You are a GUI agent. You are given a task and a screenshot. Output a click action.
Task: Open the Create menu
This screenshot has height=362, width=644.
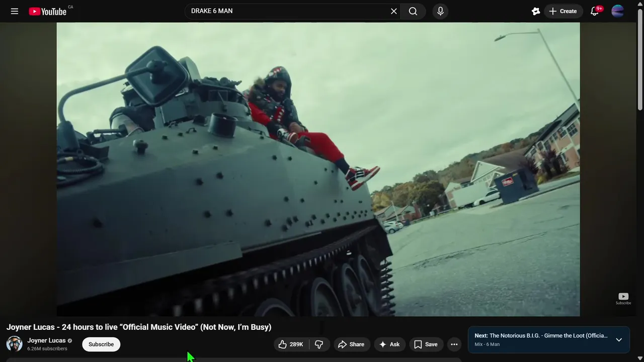tap(563, 11)
